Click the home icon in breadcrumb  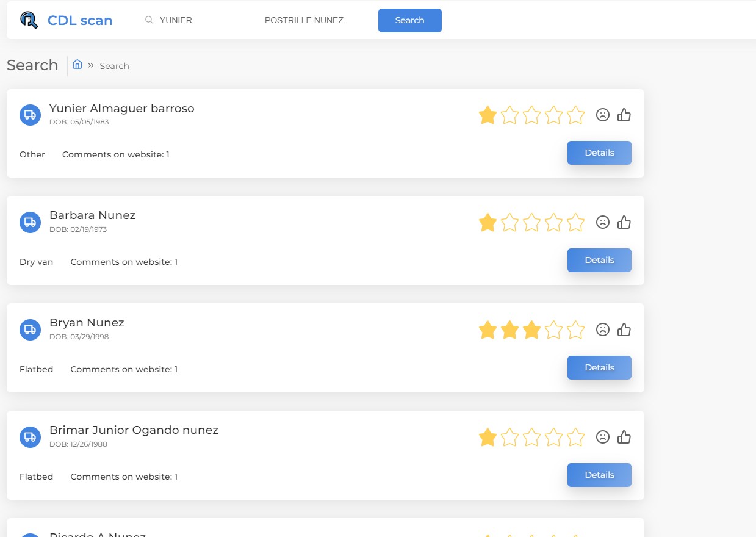point(77,65)
